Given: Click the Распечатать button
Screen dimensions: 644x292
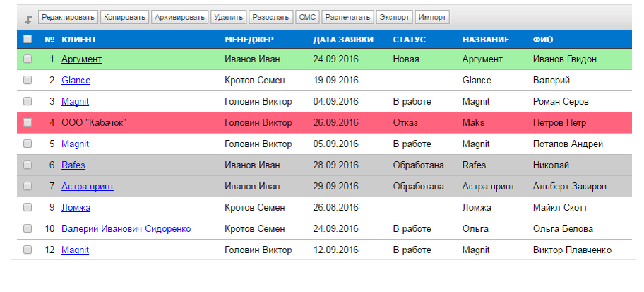Looking at the screenshot, I should click(348, 17).
